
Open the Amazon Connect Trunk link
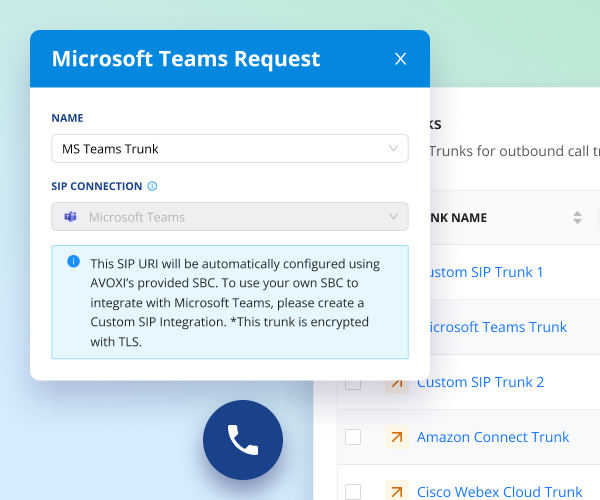pyautogui.click(x=493, y=437)
